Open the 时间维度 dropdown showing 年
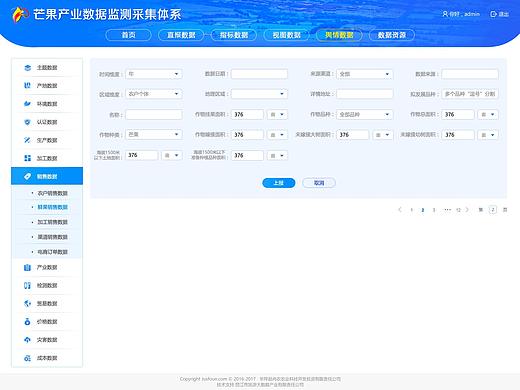This screenshot has width=520, height=390. 154,74
